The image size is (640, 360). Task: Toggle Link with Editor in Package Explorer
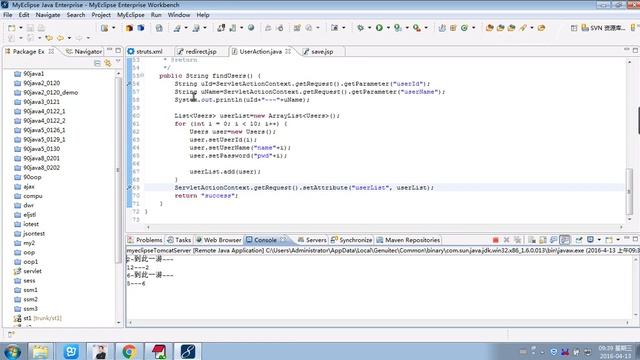(108, 63)
